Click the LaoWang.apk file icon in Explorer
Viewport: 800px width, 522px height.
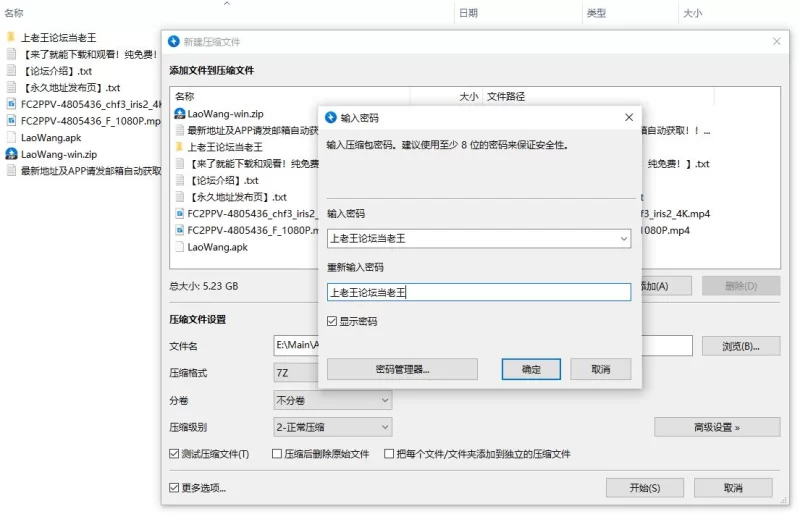click(x=11, y=137)
